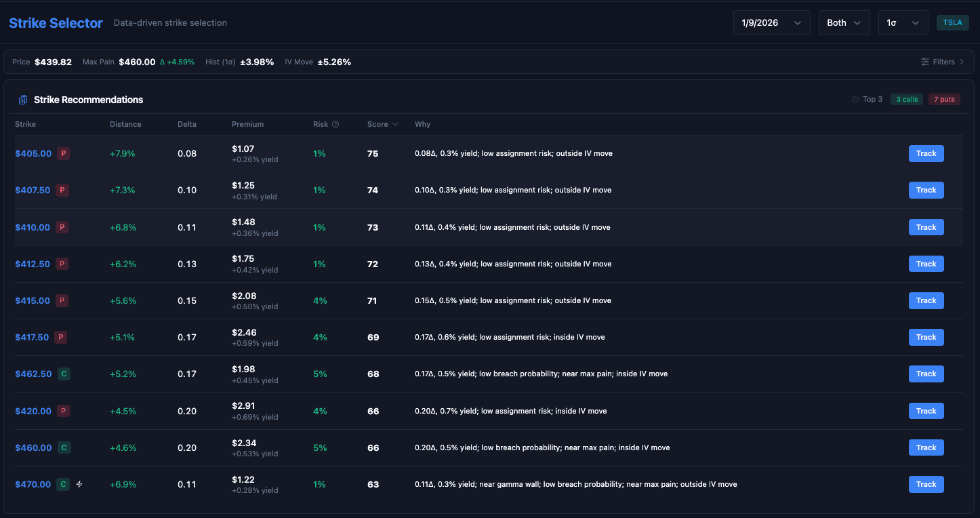Open the $415.00 strike link

pyautogui.click(x=33, y=300)
